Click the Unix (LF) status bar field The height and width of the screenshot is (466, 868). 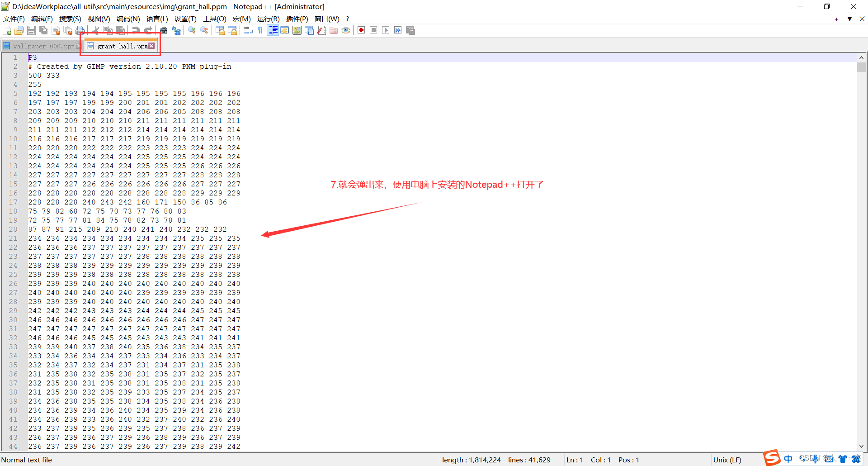(727, 460)
